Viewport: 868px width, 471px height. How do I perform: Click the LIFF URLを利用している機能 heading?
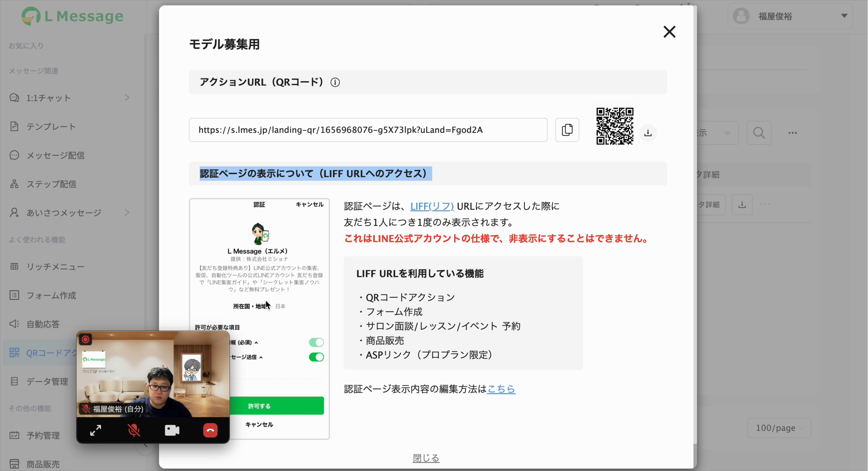[x=420, y=274]
